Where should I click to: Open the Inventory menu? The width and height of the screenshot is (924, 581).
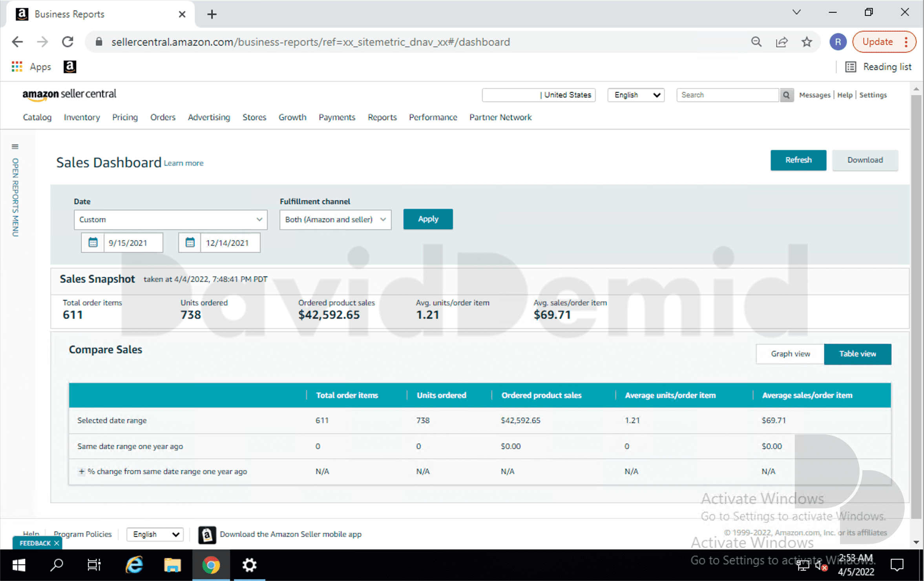(x=82, y=117)
